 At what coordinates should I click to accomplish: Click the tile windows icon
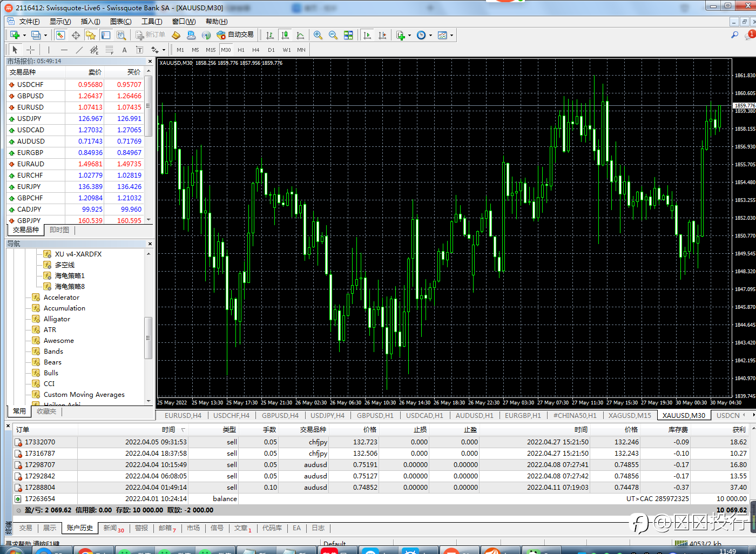348,35
